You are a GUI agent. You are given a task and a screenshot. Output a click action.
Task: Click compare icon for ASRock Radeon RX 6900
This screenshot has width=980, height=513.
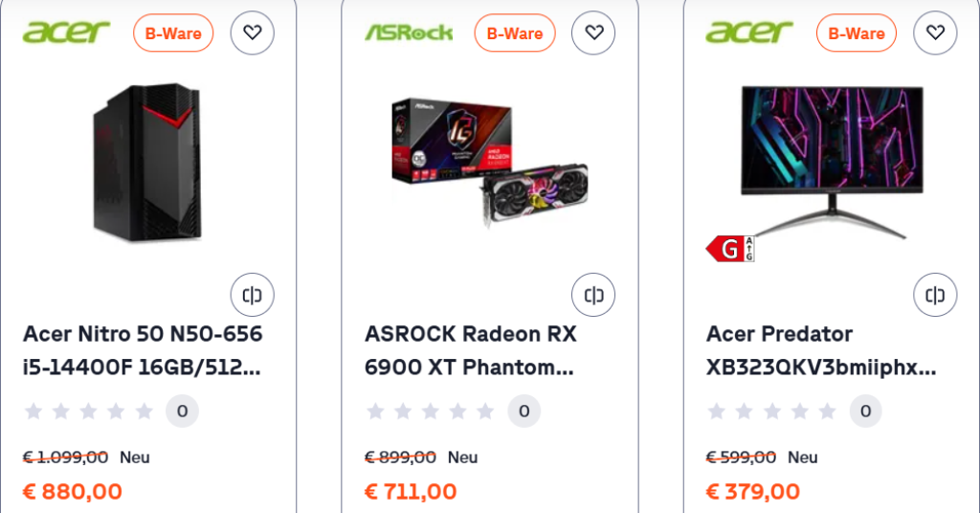coord(593,295)
